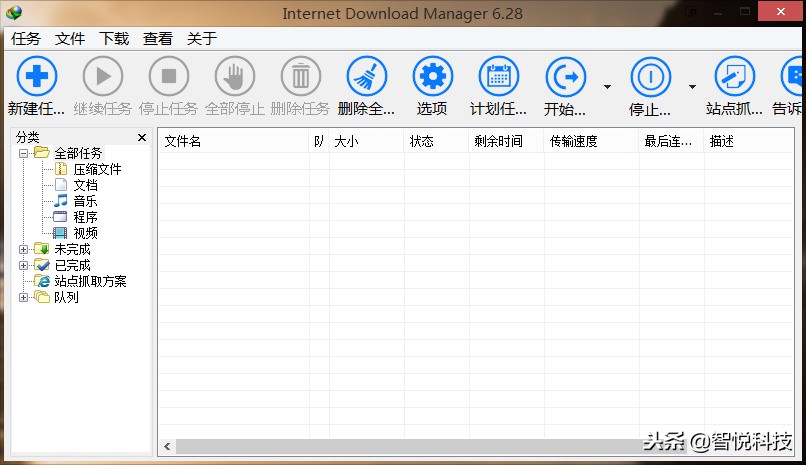Screen dimensions: 806x465
Task: Sort by 大小 column header
Action: 367,141
